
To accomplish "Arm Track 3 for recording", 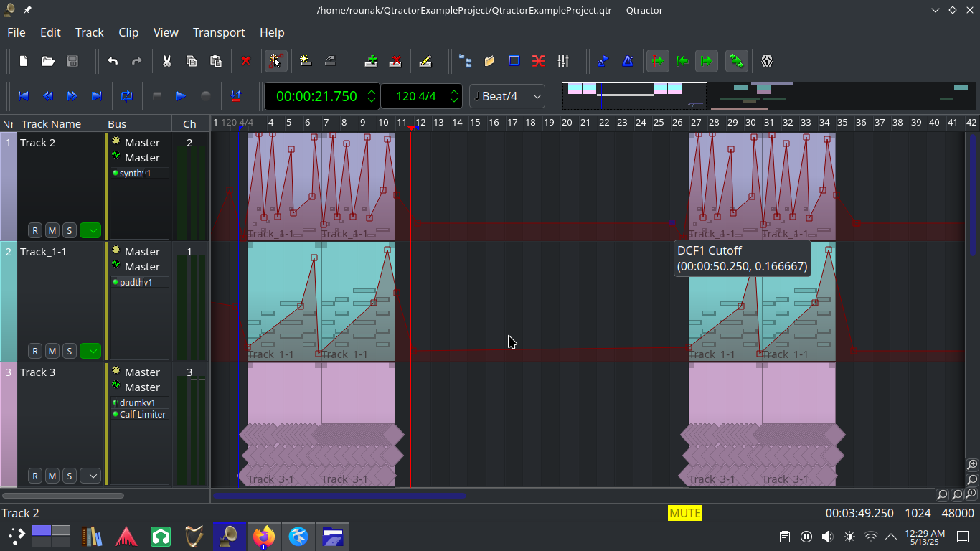I will pos(34,476).
